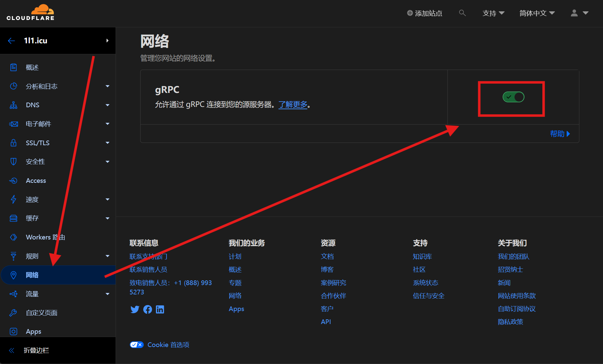Click the double-chevron collapse sidebar icon
The height and width of the screenshot is (364, 603).
12,350
